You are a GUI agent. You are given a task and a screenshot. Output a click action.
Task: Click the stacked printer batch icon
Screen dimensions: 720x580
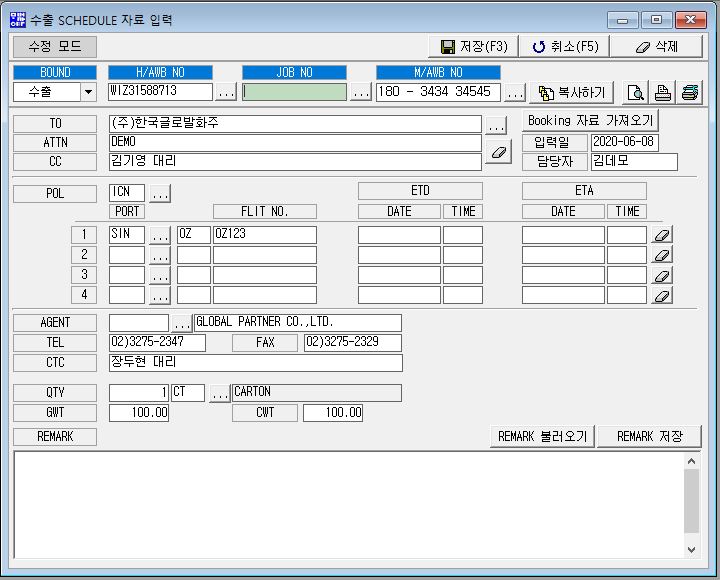coord(689,93)
